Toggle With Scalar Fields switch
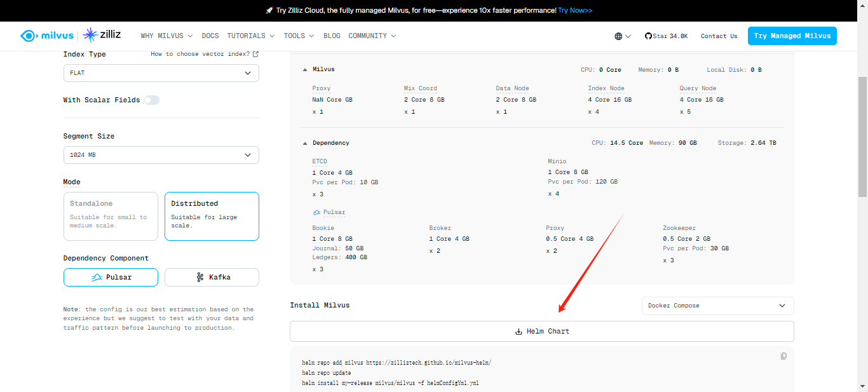868x392 pixels. pyautogui.click(x=151, y=100)
